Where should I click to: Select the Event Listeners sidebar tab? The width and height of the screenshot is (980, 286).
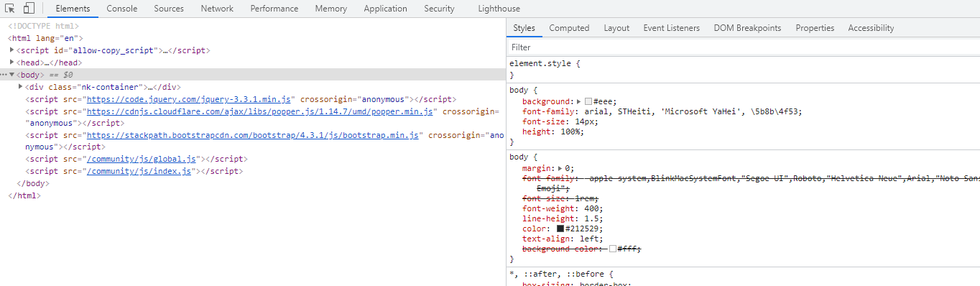tap(671, 28)
